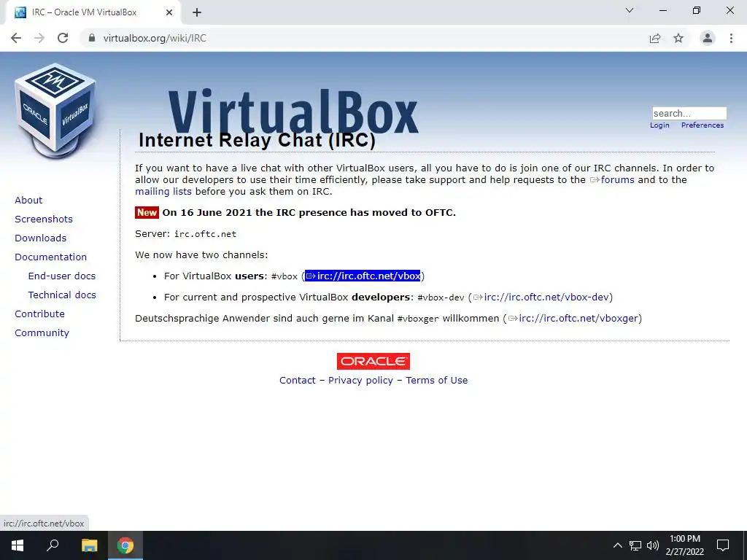Open Community in the sidebar
Viewport: 747px width, 560px height.
42,332
